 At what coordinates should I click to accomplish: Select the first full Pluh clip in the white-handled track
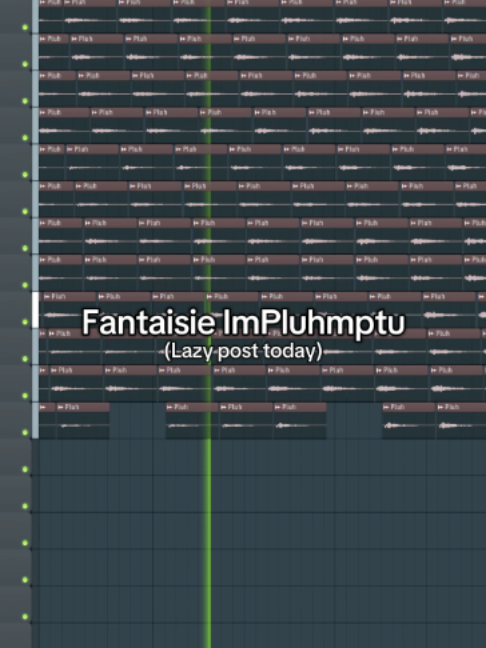tap(69, 310)
